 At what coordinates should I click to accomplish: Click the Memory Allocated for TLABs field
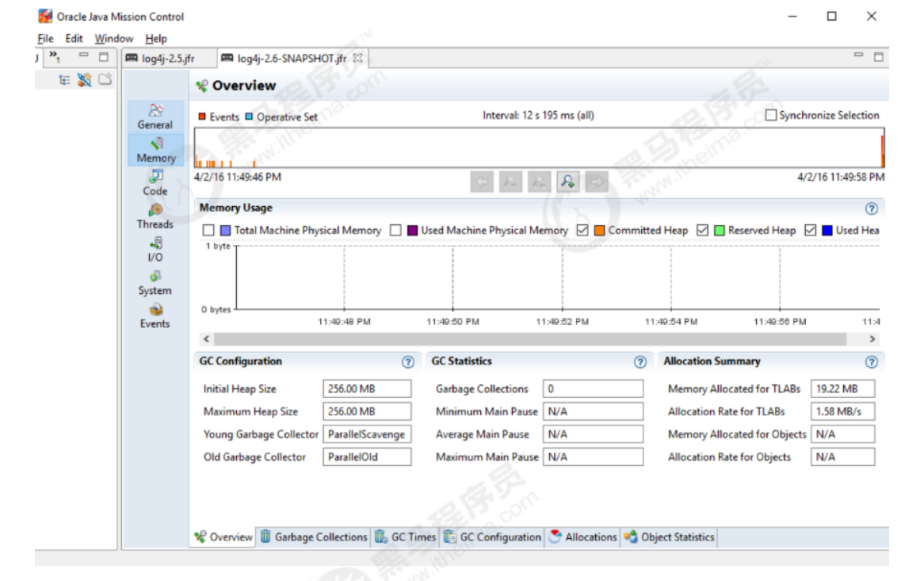pos(842,389)
